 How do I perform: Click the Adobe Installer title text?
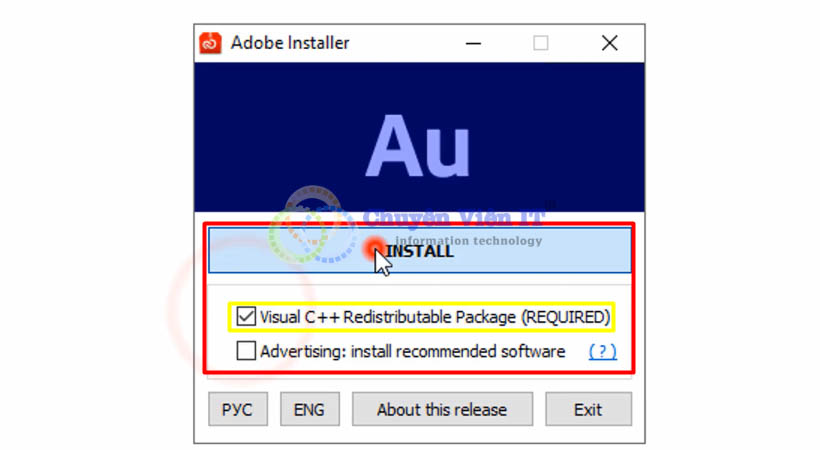pos(290,43)
